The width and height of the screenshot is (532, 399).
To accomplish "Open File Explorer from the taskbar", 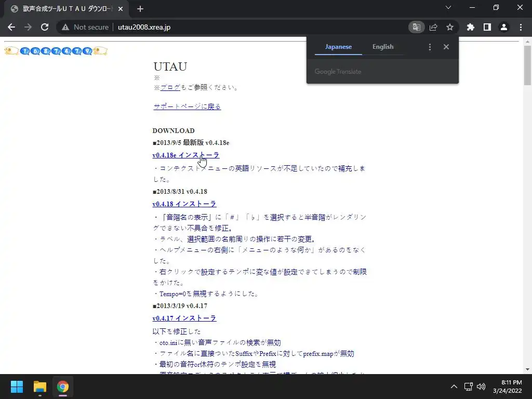I will 39,387.
